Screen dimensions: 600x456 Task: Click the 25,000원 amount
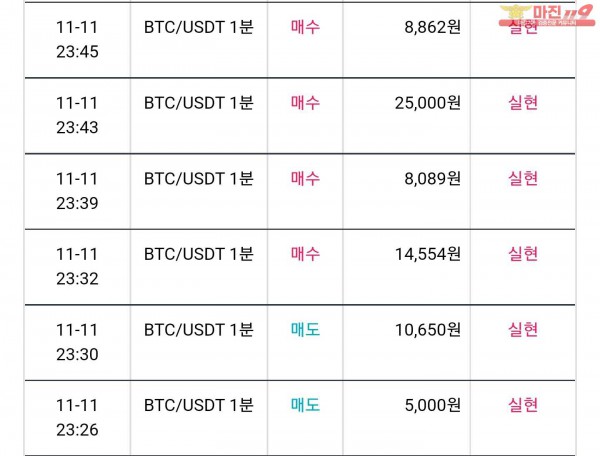click(x=427, y=103)
